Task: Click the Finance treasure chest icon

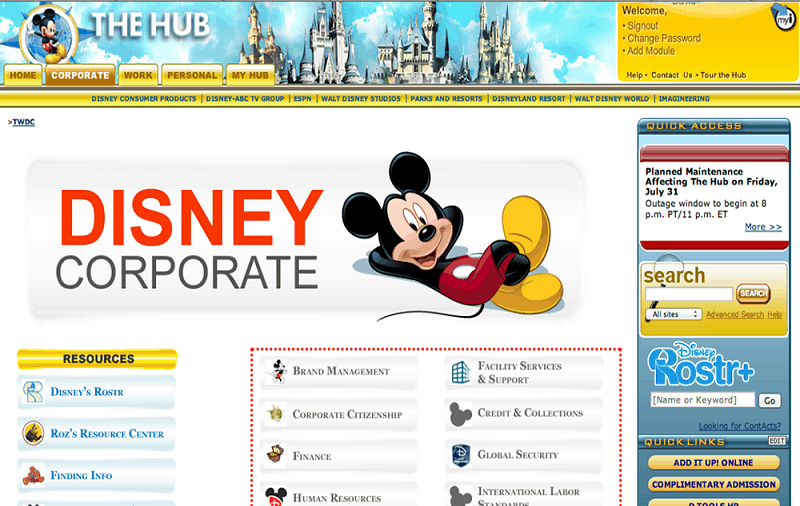Action: [x=276, y=454]
